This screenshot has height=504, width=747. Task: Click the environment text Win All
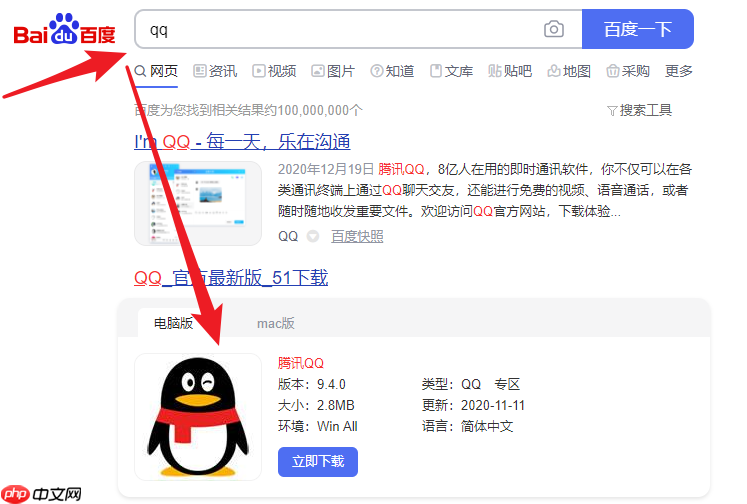pyautogui.click(x=337, y=426)
